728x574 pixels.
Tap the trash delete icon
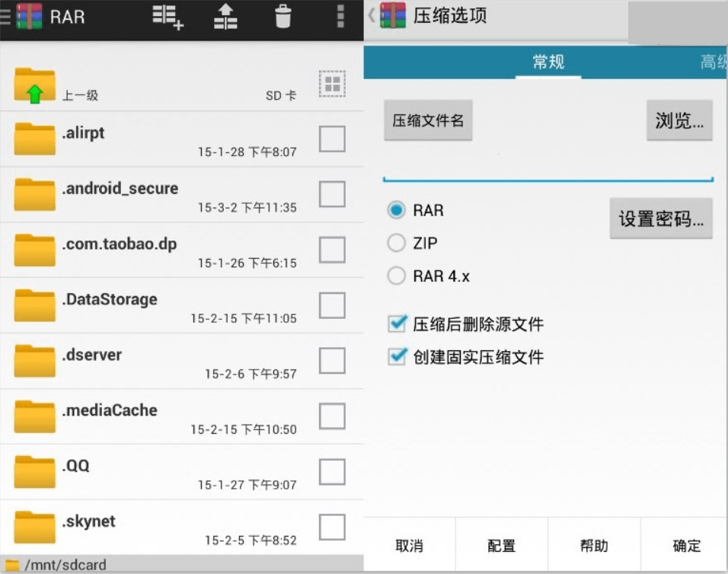[283, 17]
